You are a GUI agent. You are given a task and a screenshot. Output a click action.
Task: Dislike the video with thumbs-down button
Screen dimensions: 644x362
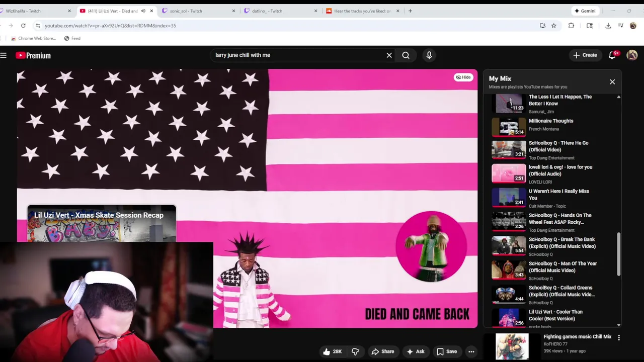click(x=355, y=352)
